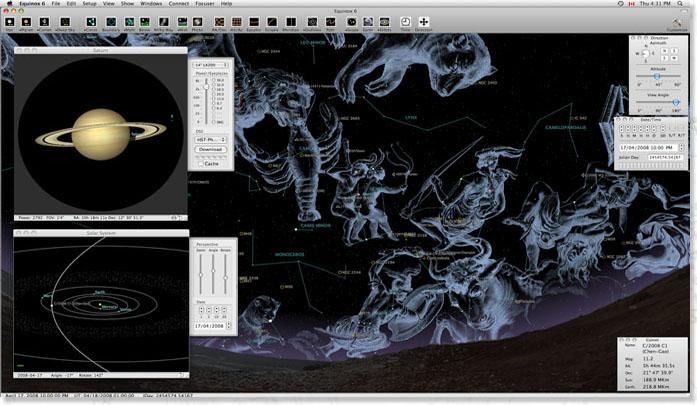This screenshot has height=405, width=697.
Task: Click the CANIS MINOR constellation label
Action: 315,225
